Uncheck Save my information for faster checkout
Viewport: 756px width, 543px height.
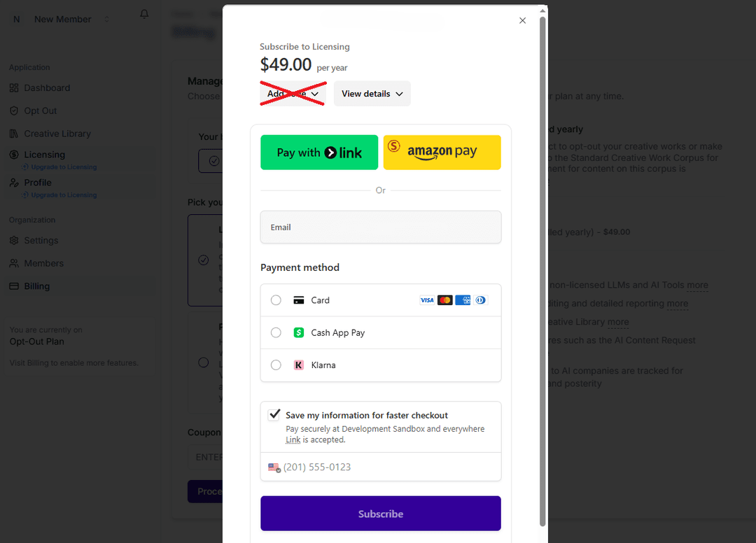(274, 414)
